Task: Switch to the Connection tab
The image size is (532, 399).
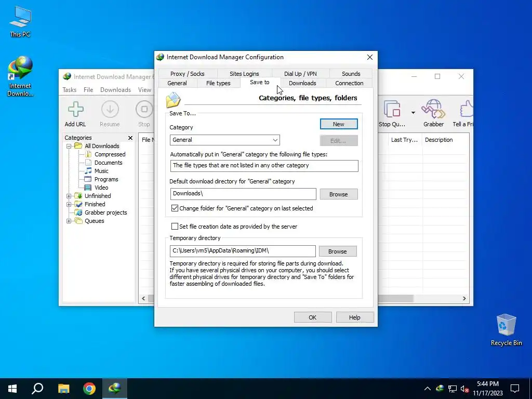Action: [x=349, y=83]
